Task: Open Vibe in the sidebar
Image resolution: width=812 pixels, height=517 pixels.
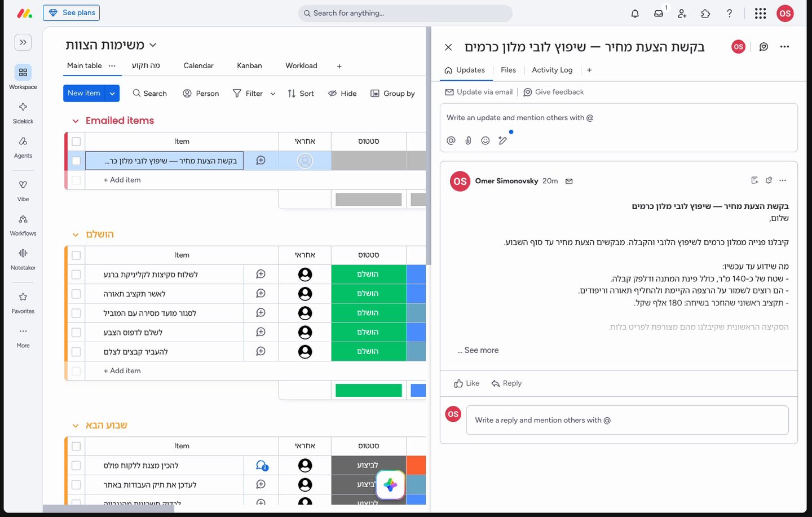Action: point(23,190)
